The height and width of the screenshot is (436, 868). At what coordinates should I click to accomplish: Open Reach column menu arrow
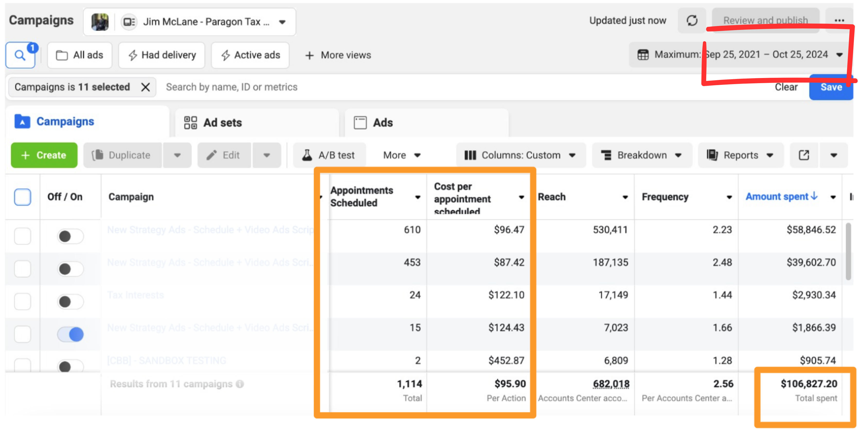click(x=625, y=197)
